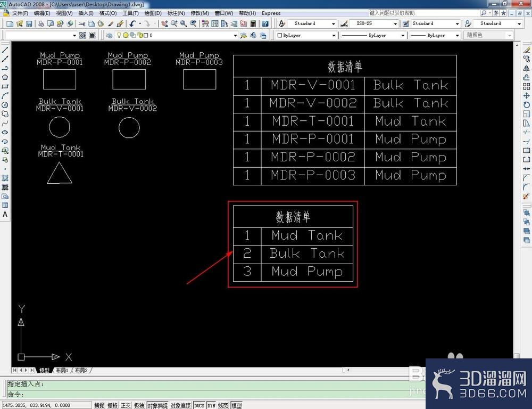Toggle 正交 ortho mode in the status bar

pyautogui.click(x=126, y=405)
